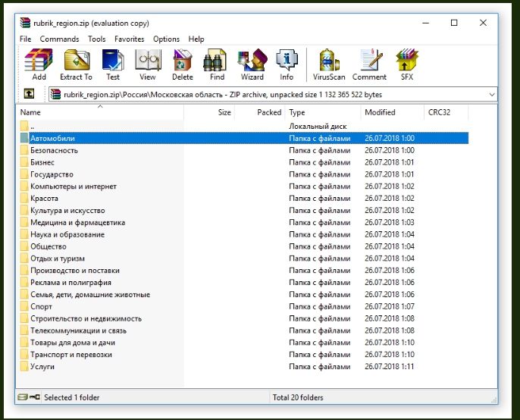Click the SFX toolbar icon
The height and width of the screenshot is (420, 520).
(407, 64)
